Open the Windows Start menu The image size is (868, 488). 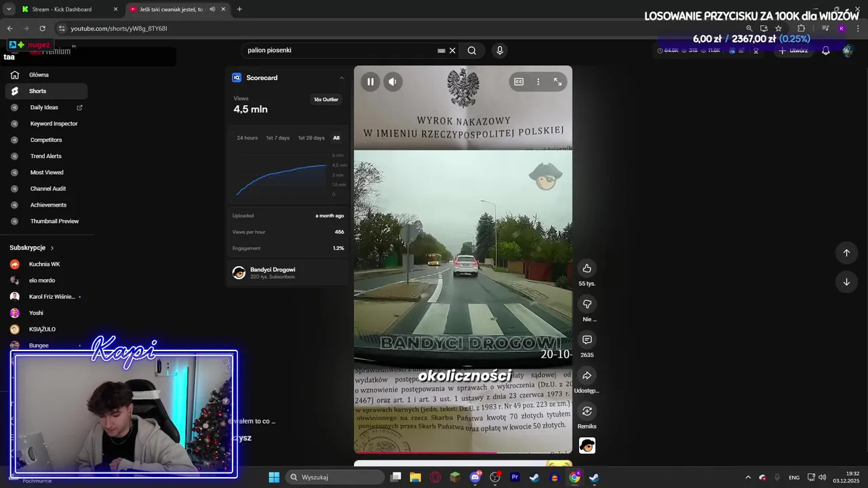pos(274,477)
